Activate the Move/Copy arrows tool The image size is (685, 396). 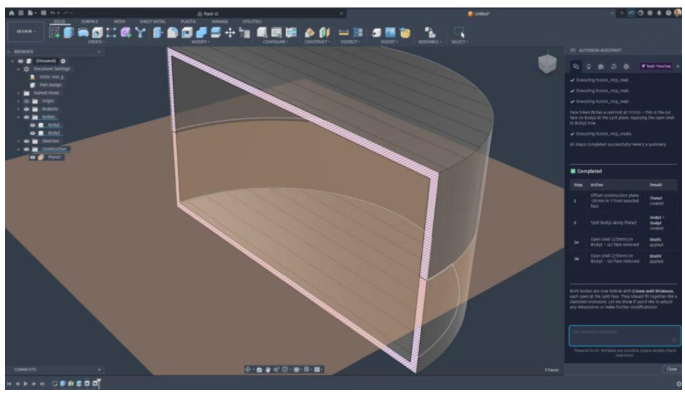[230, 32]
